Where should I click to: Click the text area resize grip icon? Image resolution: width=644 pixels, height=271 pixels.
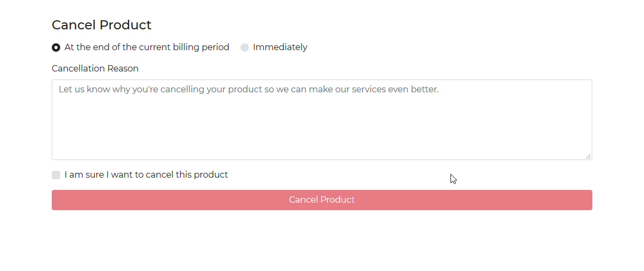tap(588, 156)
